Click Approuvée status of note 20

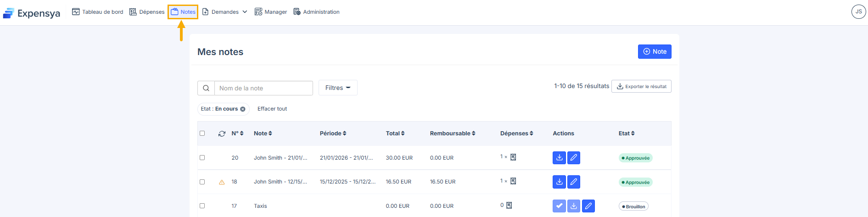[x=635, y=158]
